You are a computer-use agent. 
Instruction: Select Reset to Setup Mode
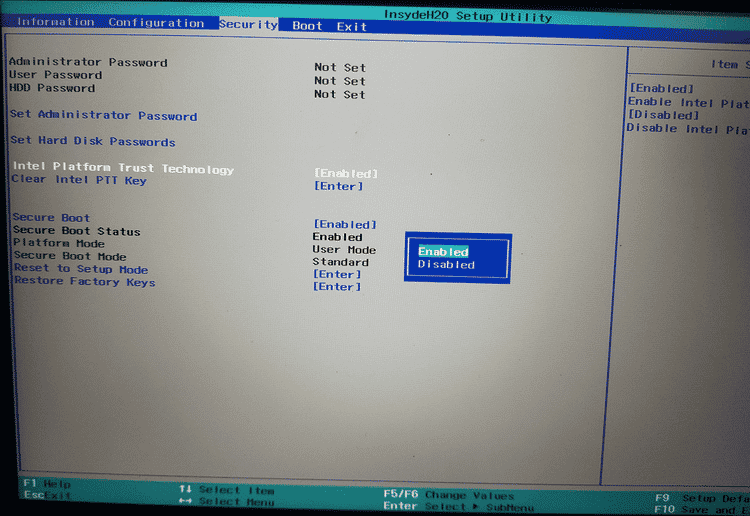coord(81,269)
